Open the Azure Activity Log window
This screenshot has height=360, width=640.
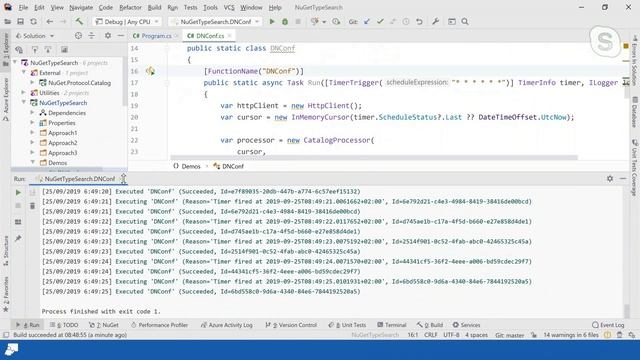227,325
